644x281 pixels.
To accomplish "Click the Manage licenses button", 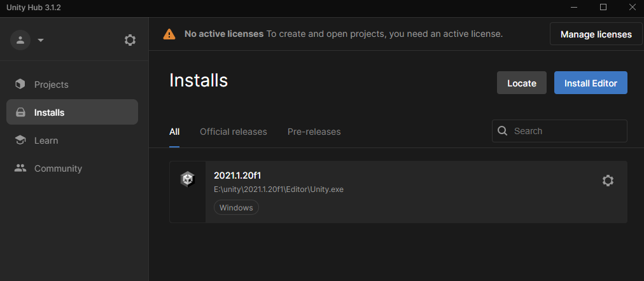I will click(x=596, y=34).
